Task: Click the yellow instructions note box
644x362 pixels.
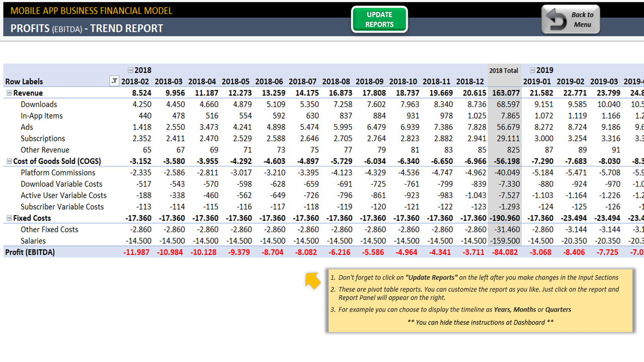Action: pyautogui.click(x=480, y=300)
